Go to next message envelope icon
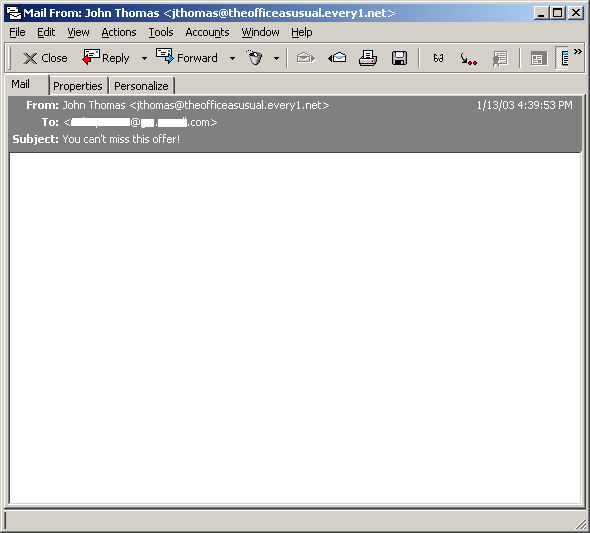 (x=306, y=58)
